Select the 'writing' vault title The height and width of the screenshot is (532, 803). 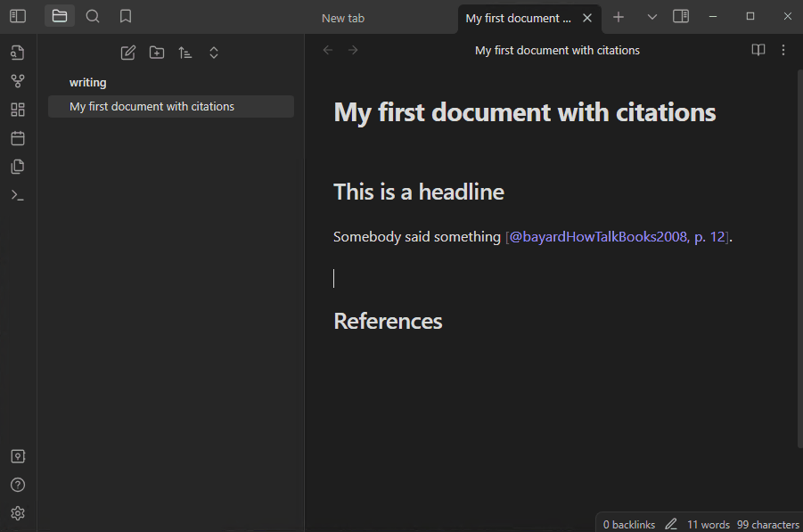click(88, 83)
